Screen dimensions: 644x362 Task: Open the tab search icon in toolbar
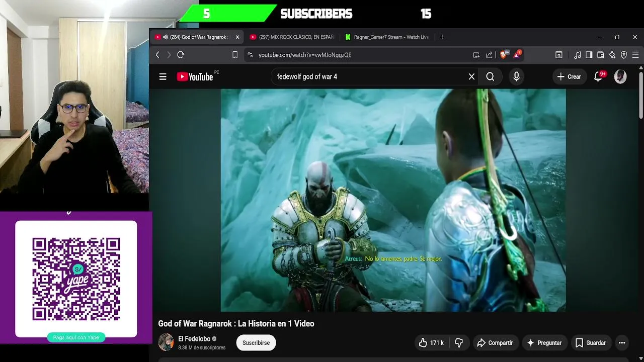point(559,55)
